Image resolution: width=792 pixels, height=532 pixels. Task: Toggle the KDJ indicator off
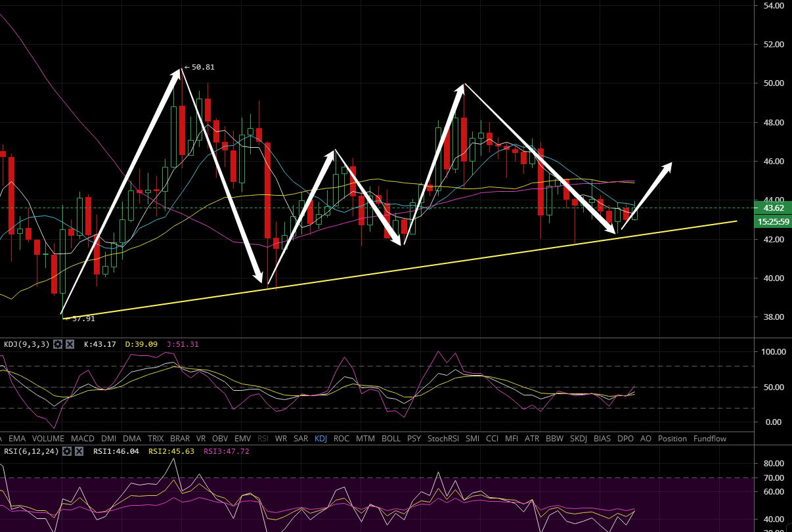coord(320,438)
